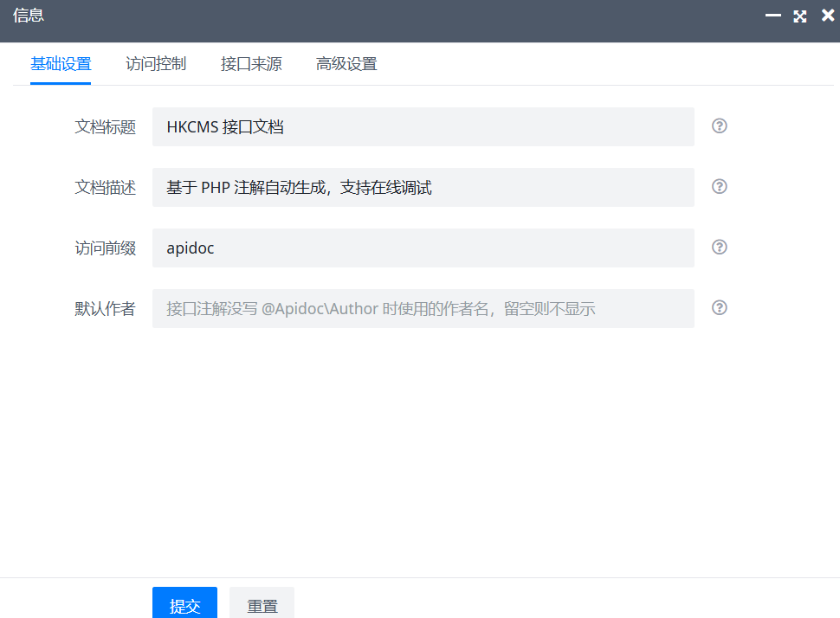Focus the empty 默认作者 input field
This screenshot has width=840, height=618.
point(423,308)
